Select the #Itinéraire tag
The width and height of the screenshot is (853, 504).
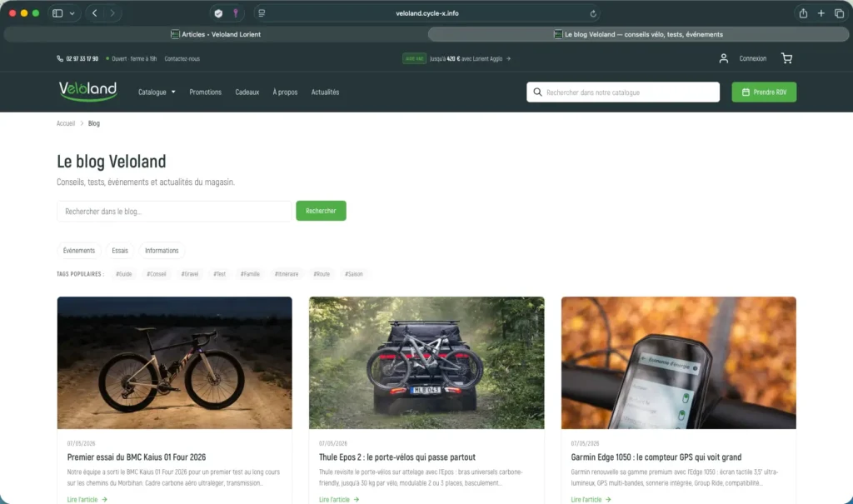click(287, 274)
